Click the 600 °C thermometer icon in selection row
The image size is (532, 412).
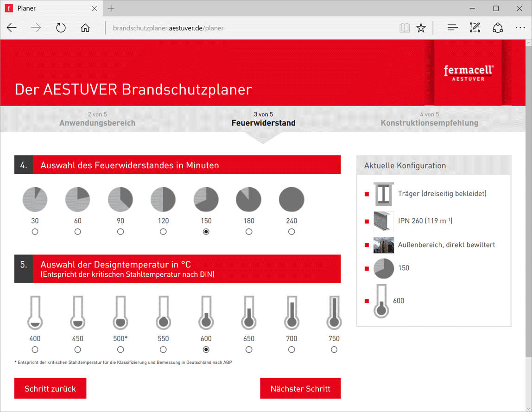coord(206,312)
